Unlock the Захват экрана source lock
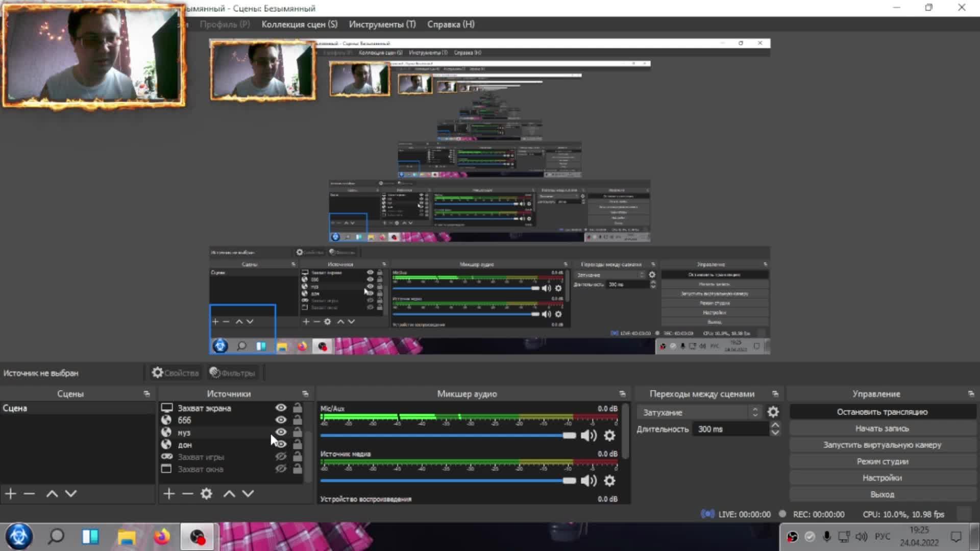Screen dimensions: 980x551 point(297,408)
